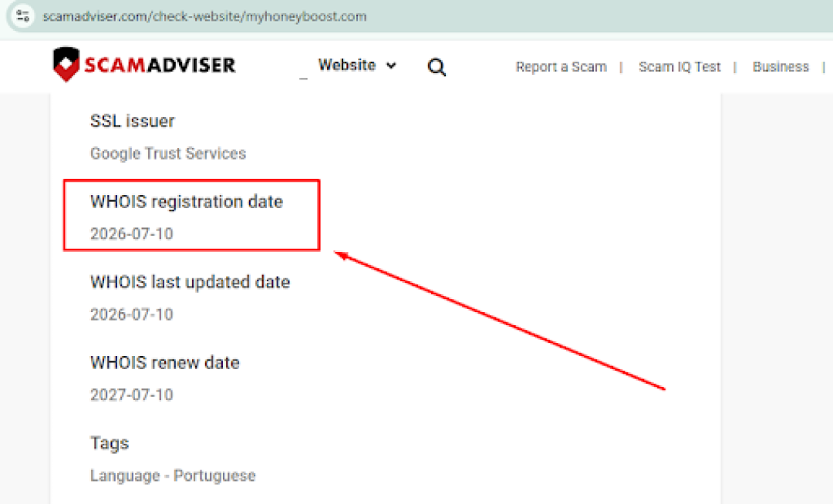Click the renew date value 2027-07-10

coord(132,395)
